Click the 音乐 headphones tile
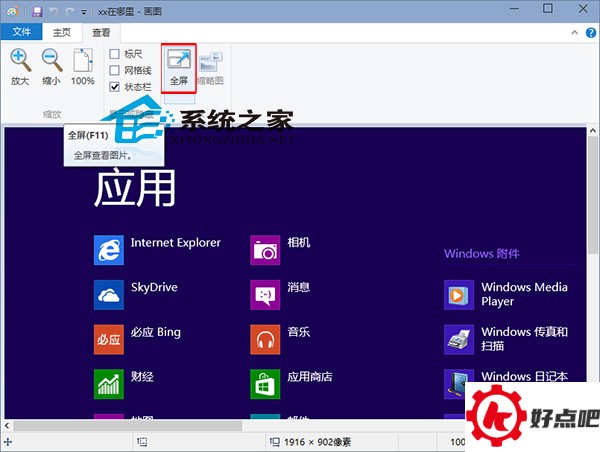Screen dimensions: 600x452 (265, 339)
